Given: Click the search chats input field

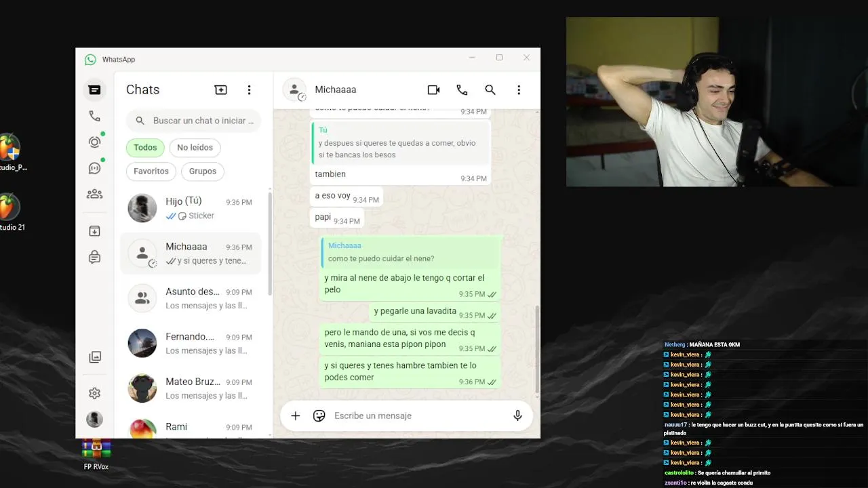Looking at the screenshot, I should 193,121.
